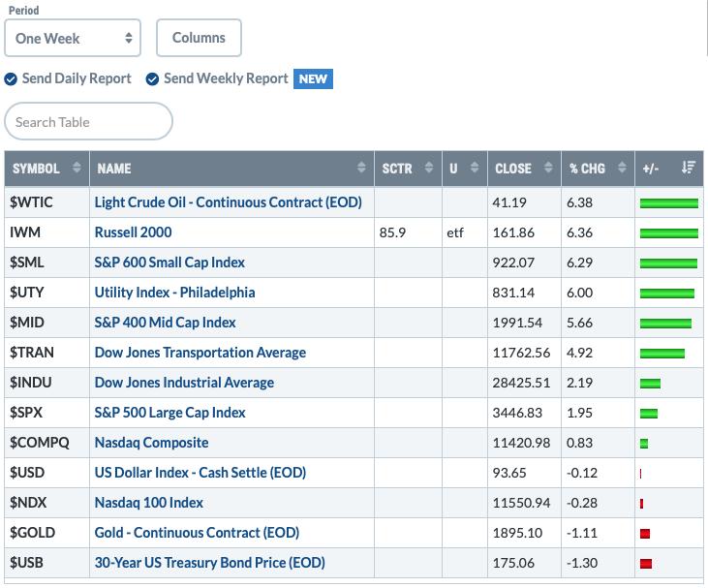Screen dimensions: 708x588
Task: Open Dow Jones Industrial Average link
Action: click(184, 383)
